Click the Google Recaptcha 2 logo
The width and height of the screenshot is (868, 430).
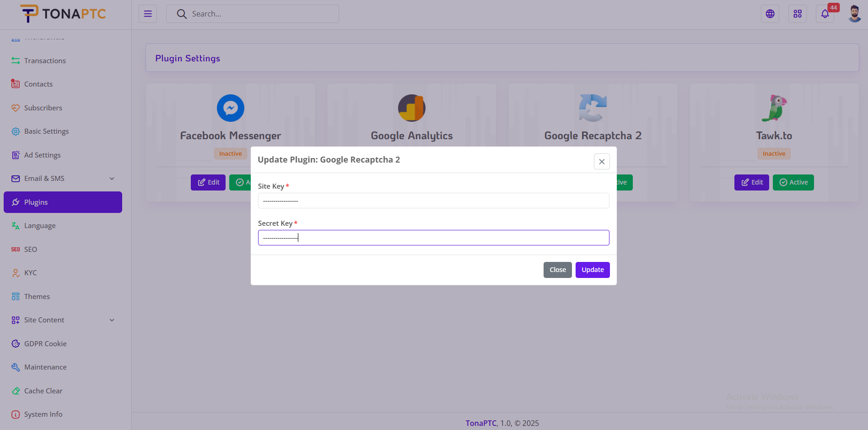click(x=593, y=108)
